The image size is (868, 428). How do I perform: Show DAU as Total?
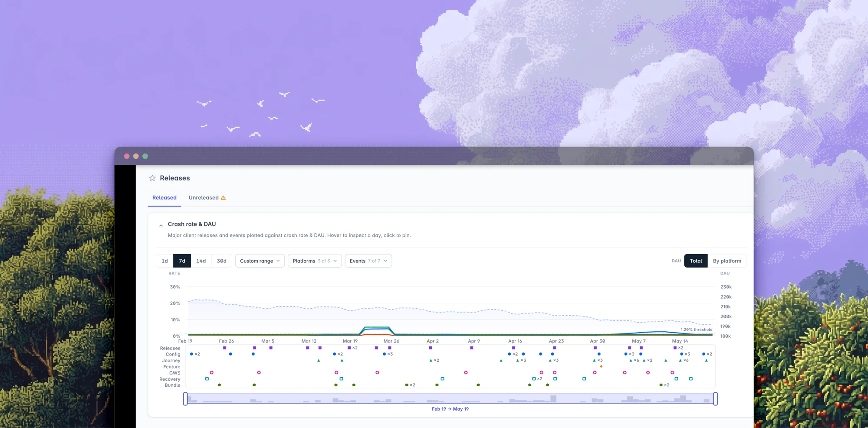pyautogui.click(x=696, y=261)
